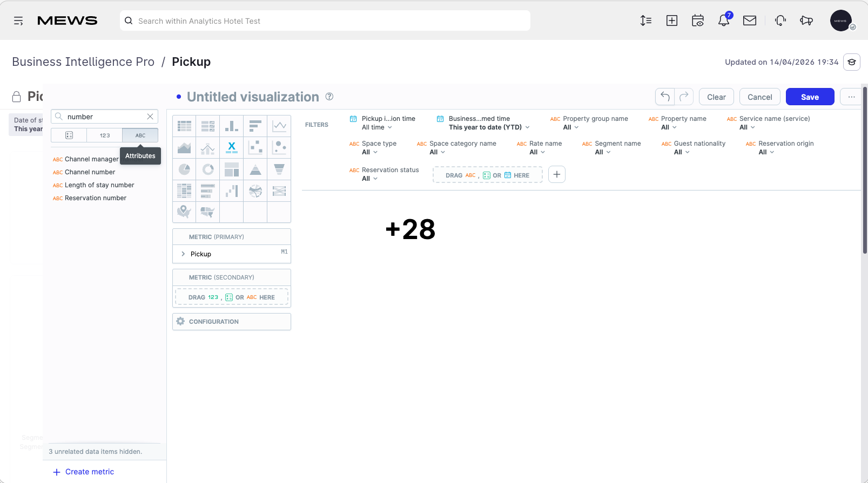Expand the Configuration section
The width and height of the screenshot is (868, 483).
[232, 322]
